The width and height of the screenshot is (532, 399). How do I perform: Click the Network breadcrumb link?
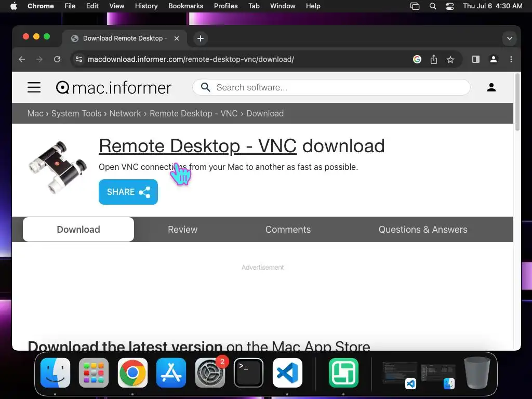(x=125, y=113)
